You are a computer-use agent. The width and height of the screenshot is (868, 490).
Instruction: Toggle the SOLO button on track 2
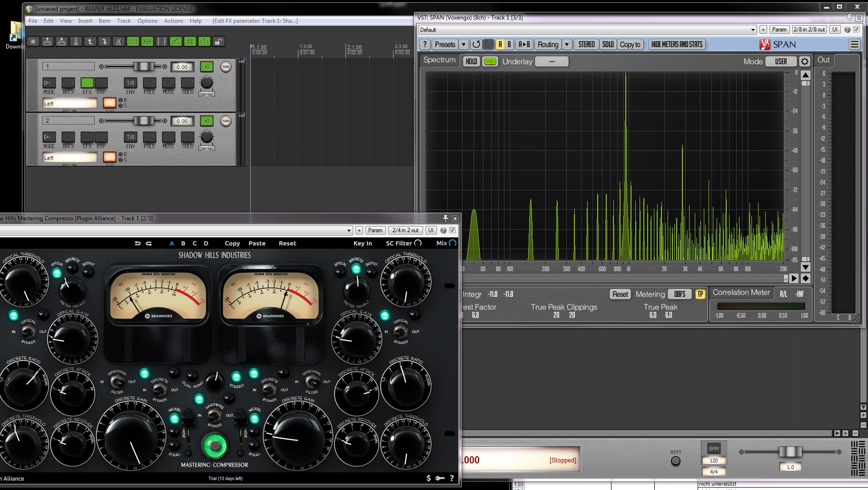tap(187, 137)
